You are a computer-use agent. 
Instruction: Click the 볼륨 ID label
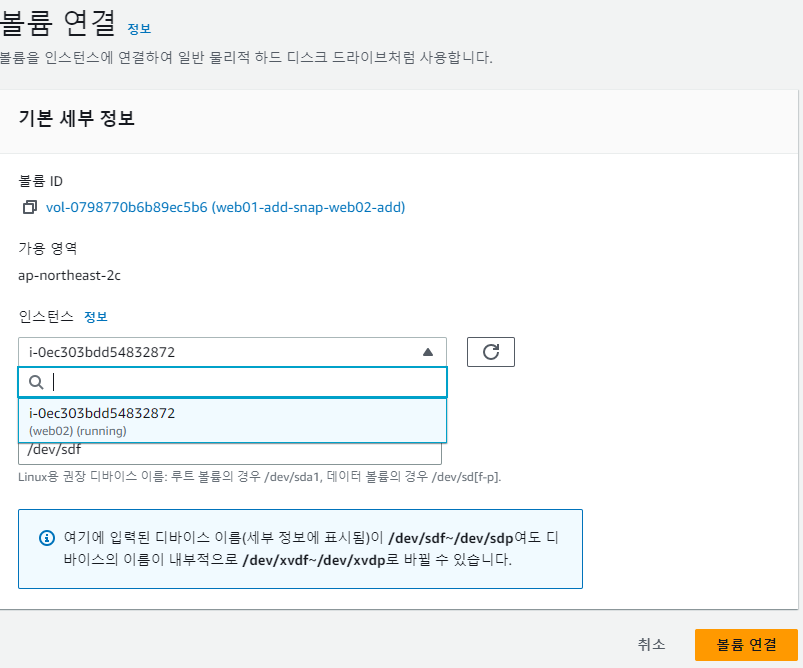(40, 181)
